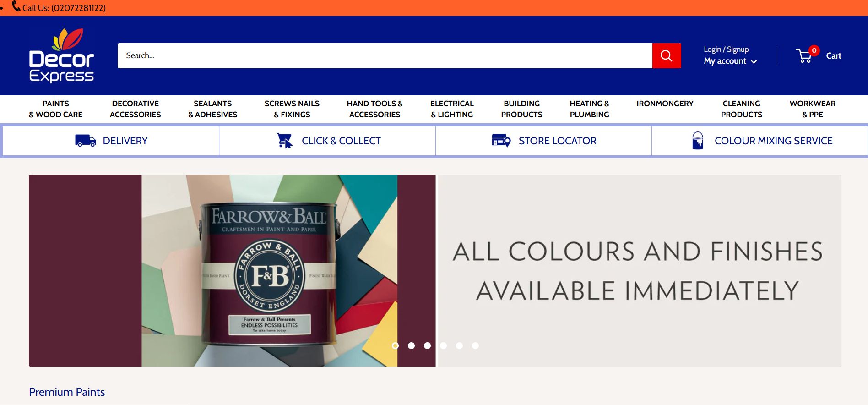This screenshot has height=405, width=868.
Task: Select the first carousel slide dot
Action: point(396,345)
